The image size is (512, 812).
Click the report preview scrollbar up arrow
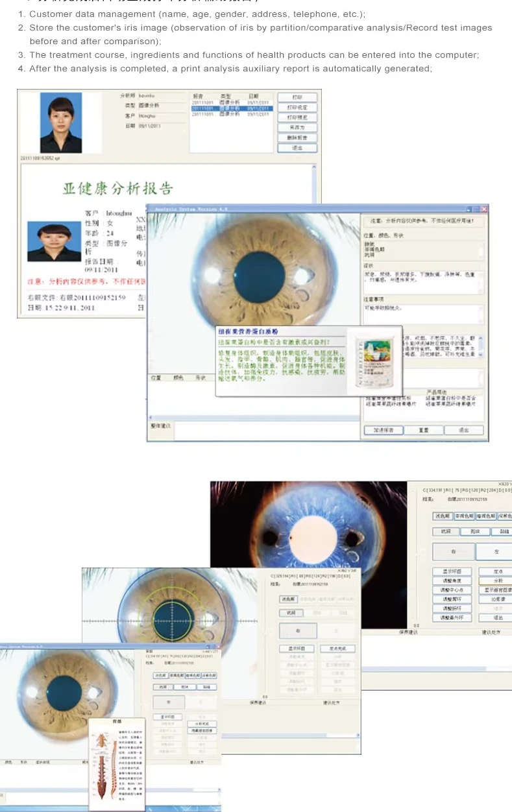coord(315,167)
